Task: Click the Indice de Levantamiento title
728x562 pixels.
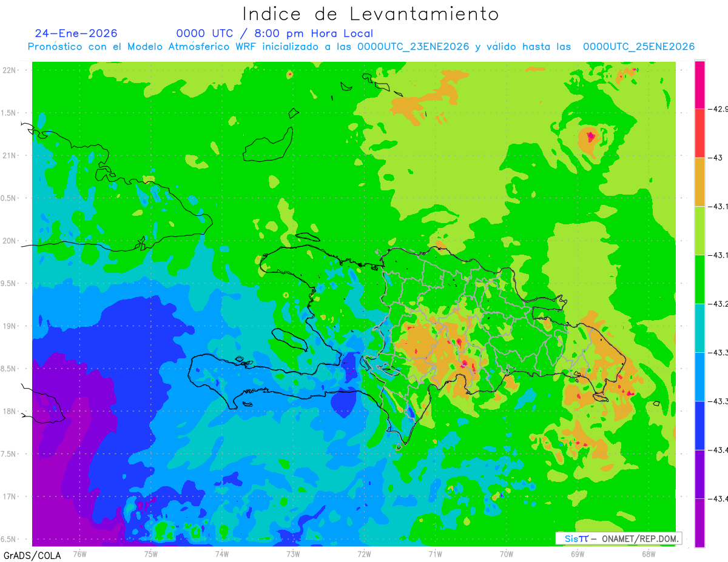Action: point(370,13)
